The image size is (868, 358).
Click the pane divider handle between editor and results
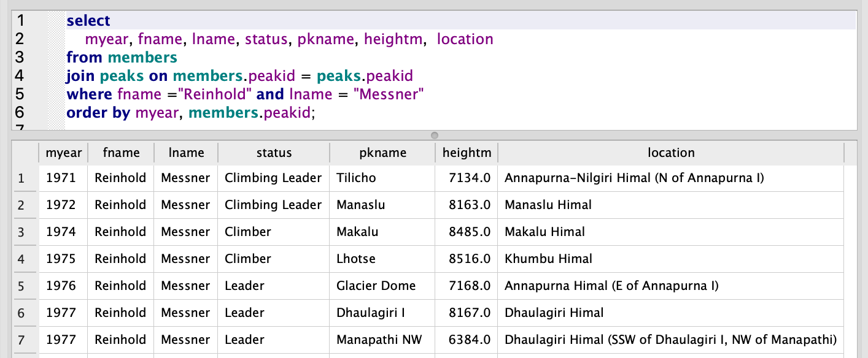[434, 135]
